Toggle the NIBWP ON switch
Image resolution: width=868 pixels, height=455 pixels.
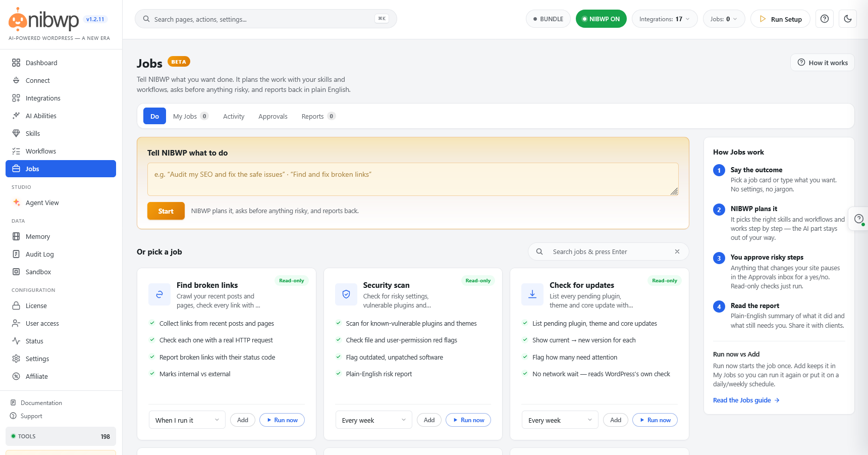(x=601, y=19)
